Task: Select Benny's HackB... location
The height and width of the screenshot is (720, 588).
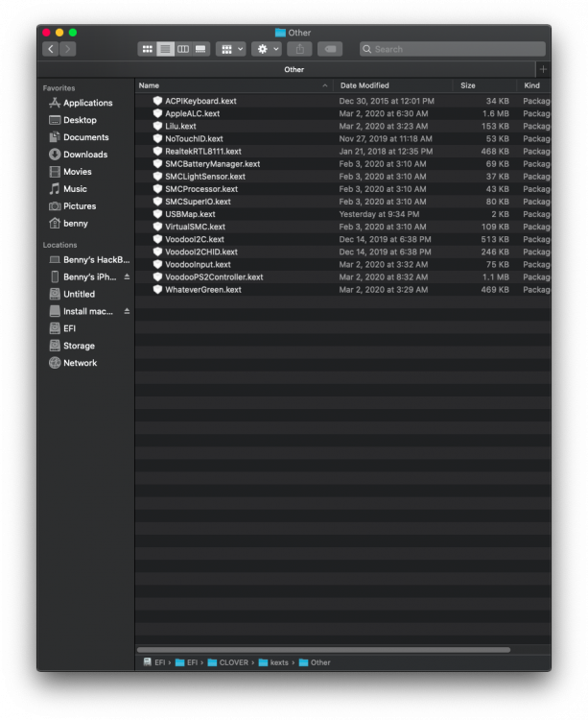Action: [89, 260]
